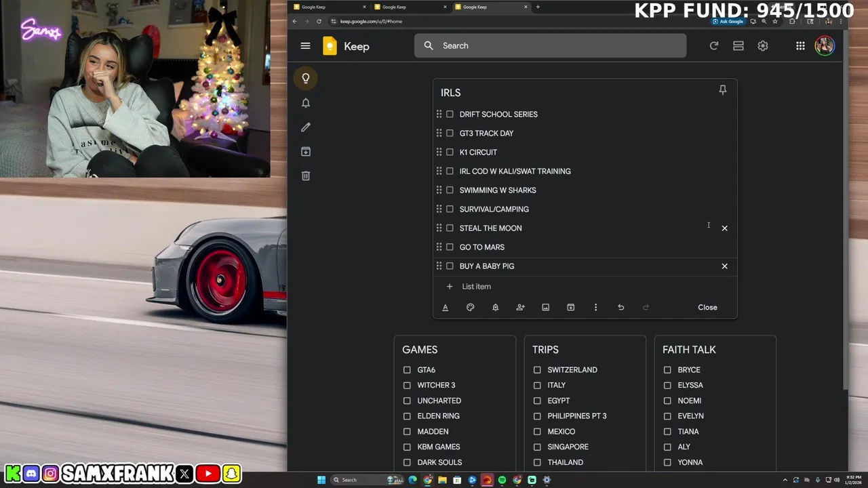
Task: Click WITCHER 3 in GAMES note
Action: tap(436, 385)
